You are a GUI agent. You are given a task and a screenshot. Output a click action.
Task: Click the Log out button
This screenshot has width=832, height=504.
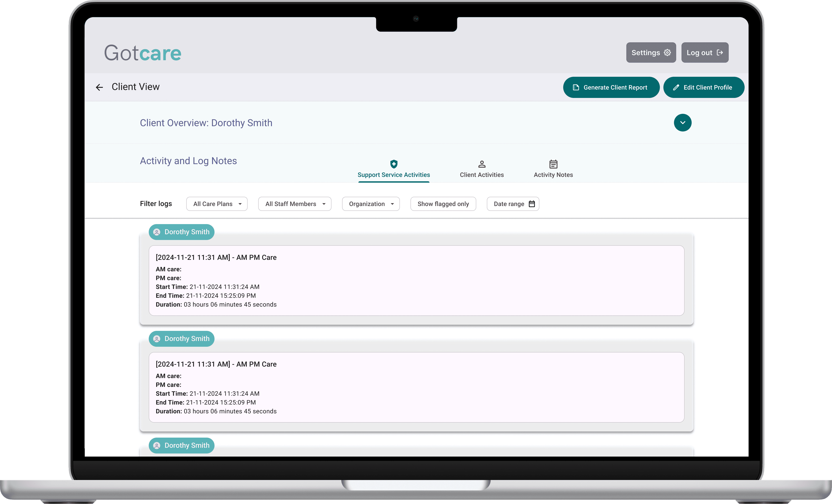click(x=705, y=53)
